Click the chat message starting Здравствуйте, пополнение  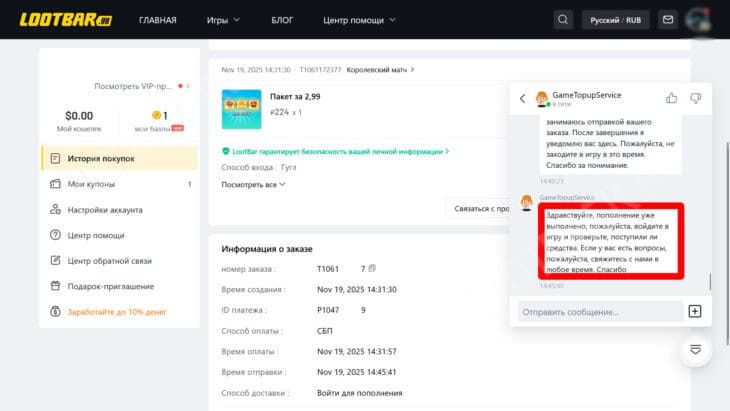611,242
